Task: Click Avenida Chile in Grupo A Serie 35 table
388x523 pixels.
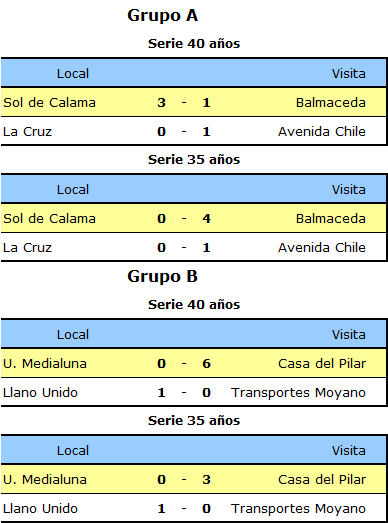Action: (322, 247)
